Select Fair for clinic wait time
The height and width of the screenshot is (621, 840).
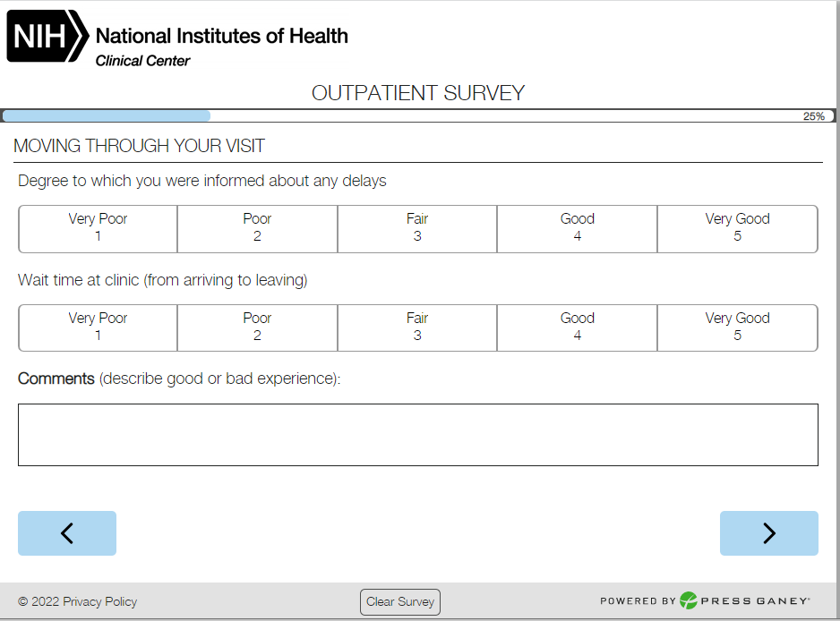click(417, 328)
